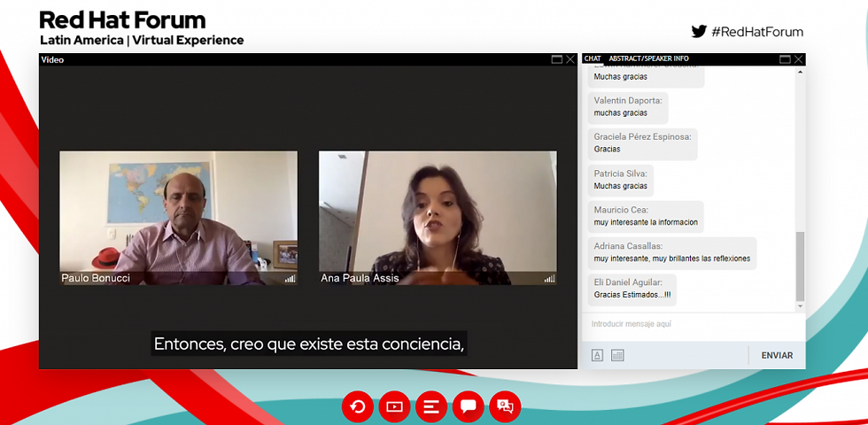Click the refresh circular arrow icon in bottom dock
This screenshot has height=425, width=868.
coord(358,407)
